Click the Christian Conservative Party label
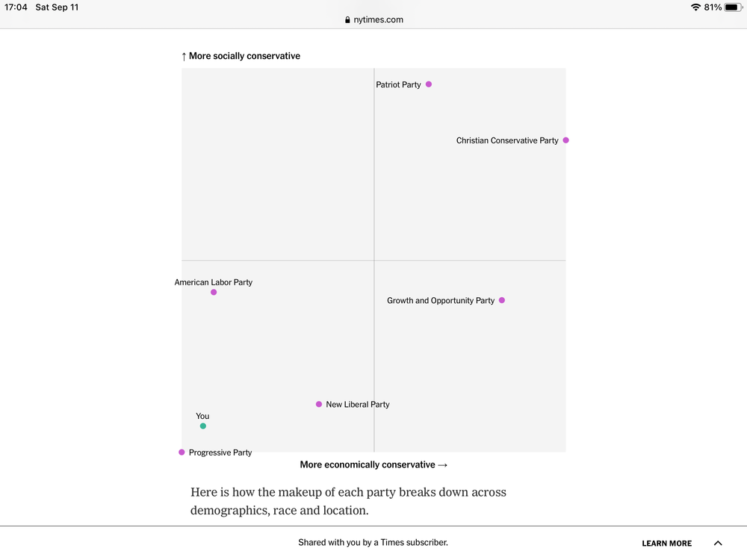 (507, 140)
